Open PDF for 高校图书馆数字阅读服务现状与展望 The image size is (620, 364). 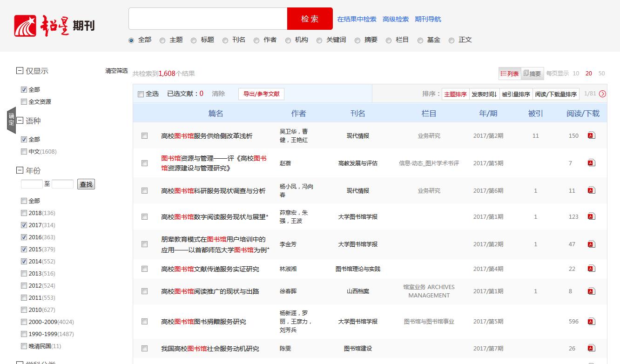[x=592, y=216]
